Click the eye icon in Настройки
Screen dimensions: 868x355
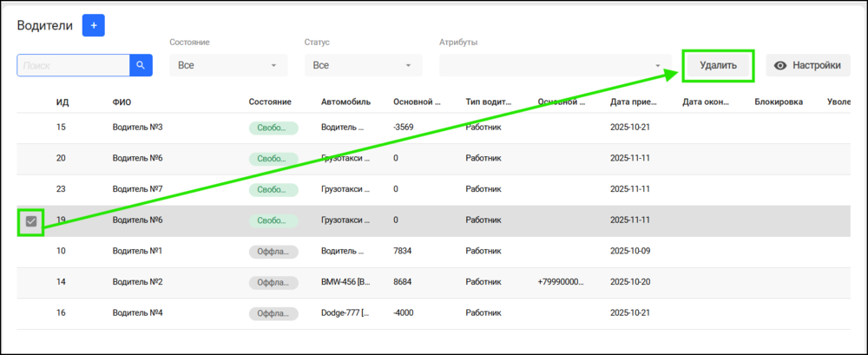[780, 65]
